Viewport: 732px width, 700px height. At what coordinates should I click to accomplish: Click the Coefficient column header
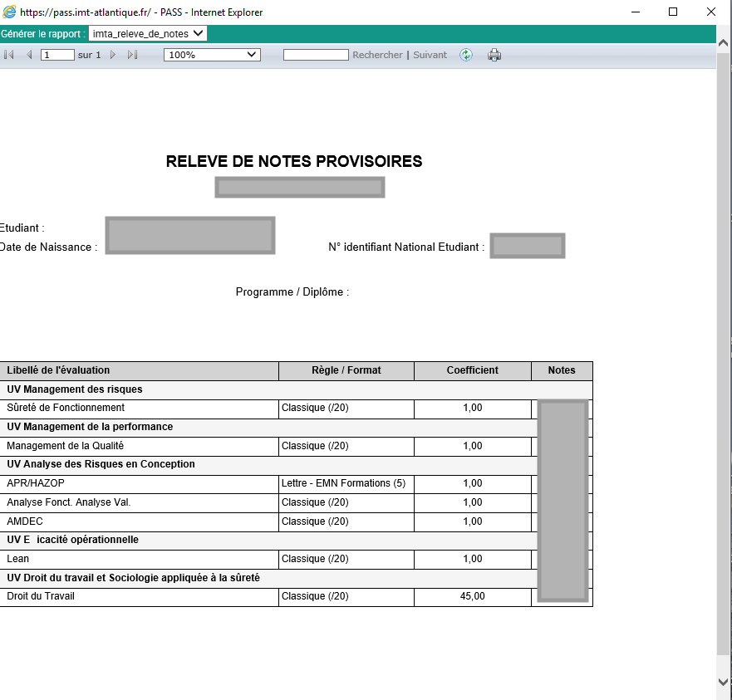473,370
